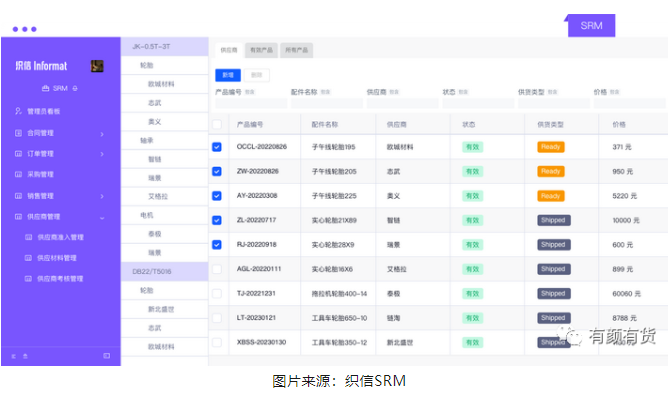Click the small icon right of SRM label

75,89
